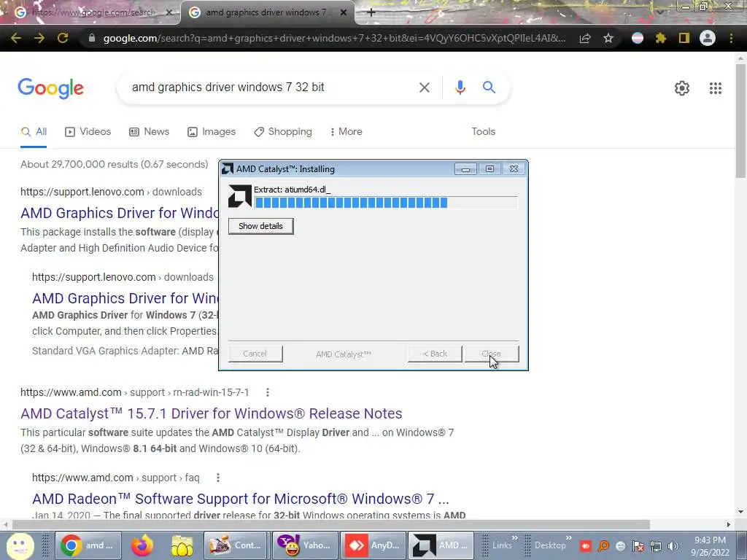Click the Chrome forward arrow
Viewport: 747px width, 560px height.
pyautogui.click(x=39, y=38)
